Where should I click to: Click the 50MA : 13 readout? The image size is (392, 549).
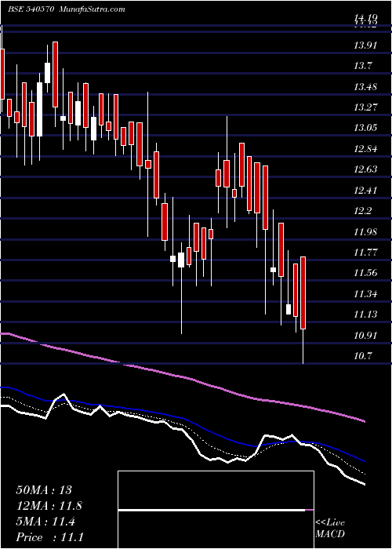coord(44,490)
